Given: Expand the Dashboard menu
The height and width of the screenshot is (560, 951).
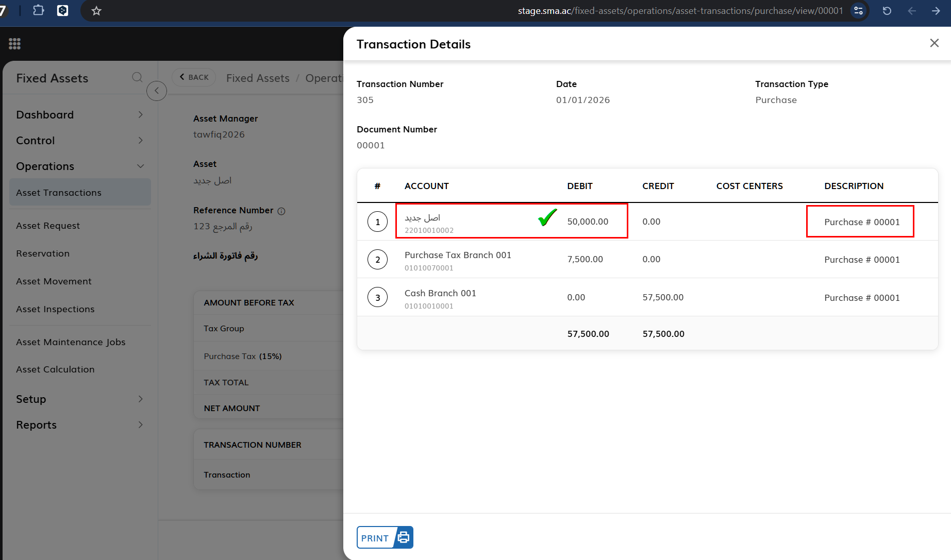Looking at the screenshot, I should (80, 114).
